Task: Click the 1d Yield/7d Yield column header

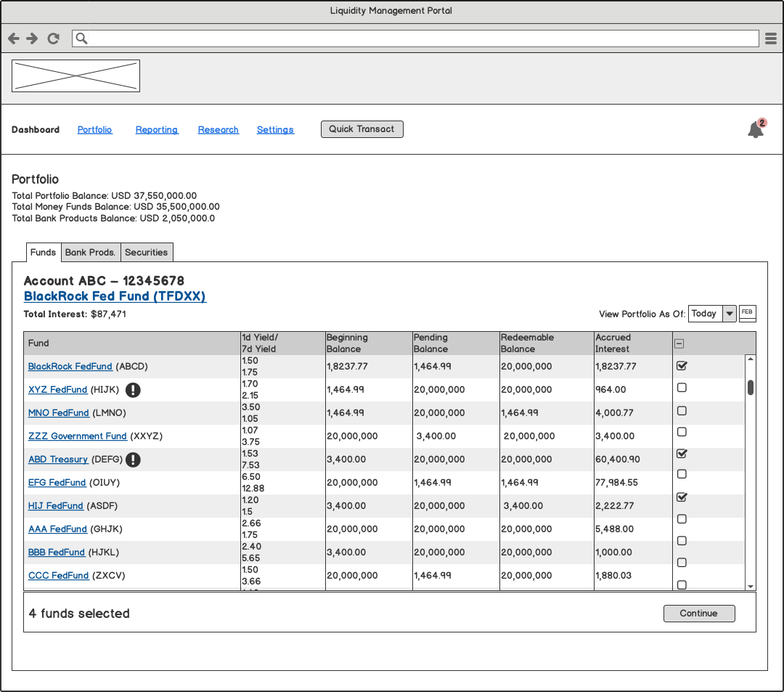Action: point(283,343)
